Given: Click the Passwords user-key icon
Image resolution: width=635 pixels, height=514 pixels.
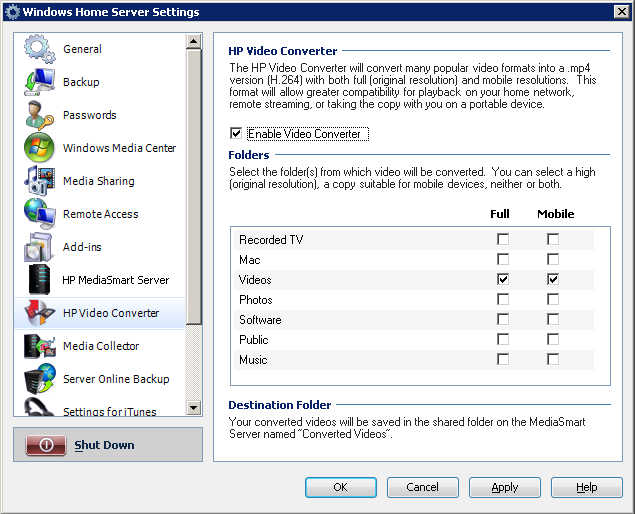Looking at the screenshot, I should 39,115.
